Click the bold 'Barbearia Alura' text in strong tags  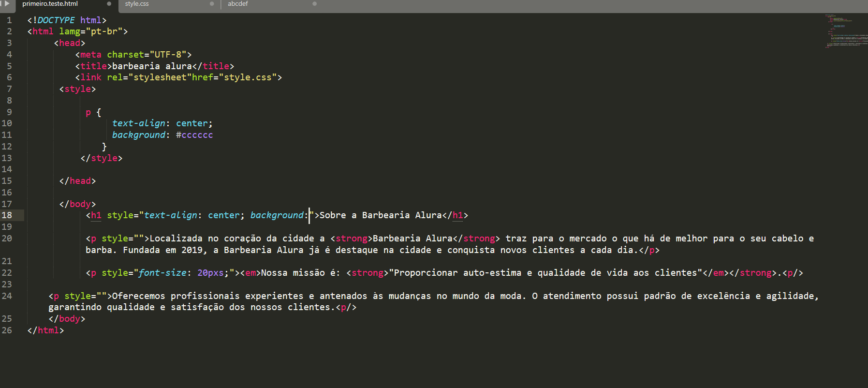[412, 239]
